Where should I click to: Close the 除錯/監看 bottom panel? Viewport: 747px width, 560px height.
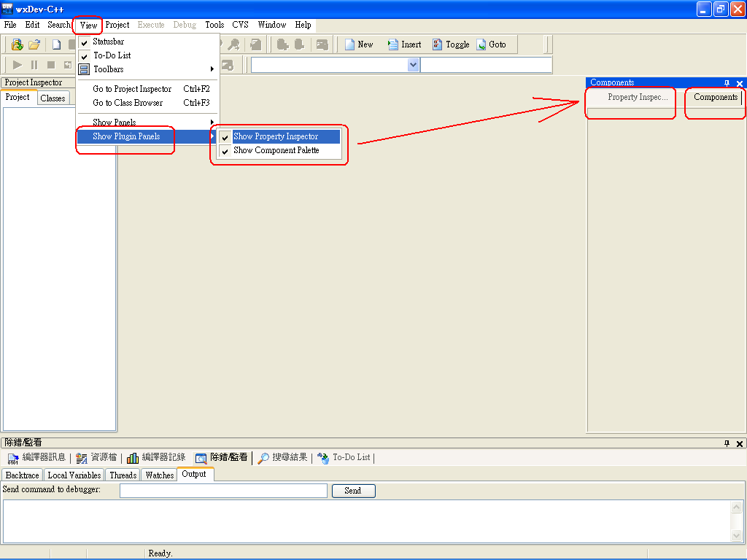pos(740,444)
